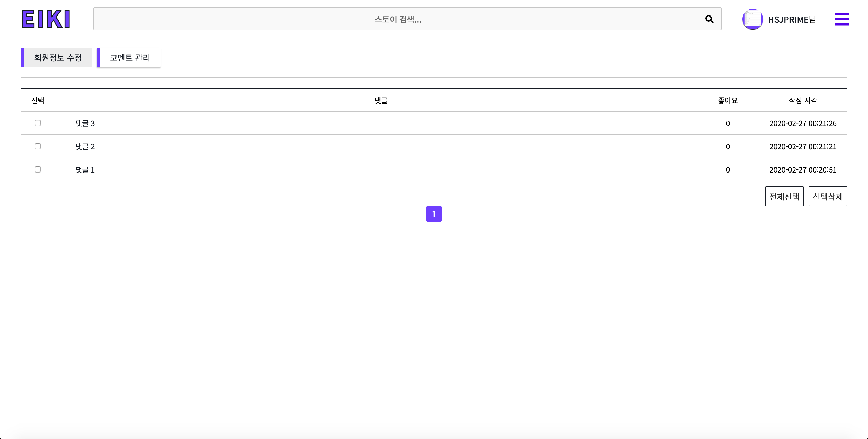
Task: Click the 선택 column header
Action: click(x=38, y=100)
